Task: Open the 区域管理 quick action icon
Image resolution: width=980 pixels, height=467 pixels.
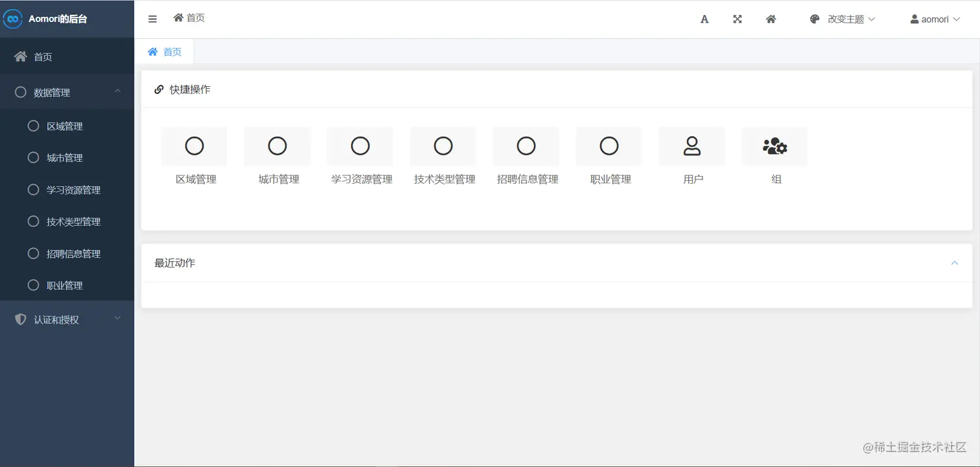Action: coord(194,146)
